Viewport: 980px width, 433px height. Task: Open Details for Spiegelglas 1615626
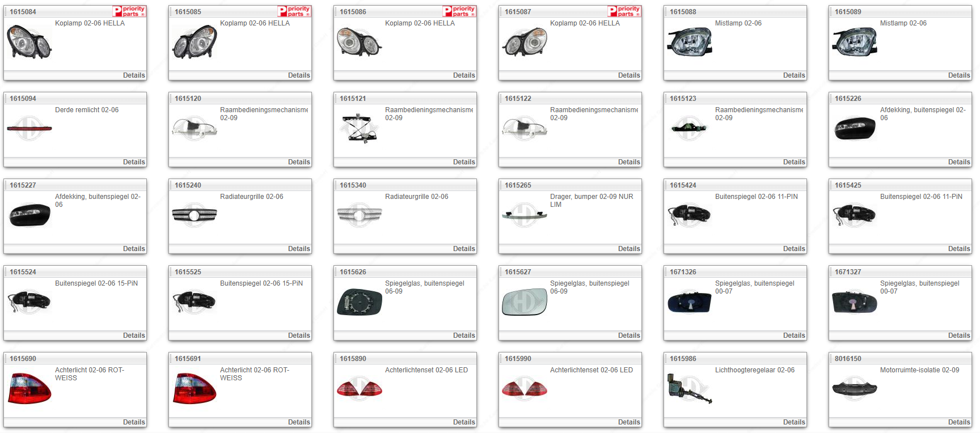464,336
